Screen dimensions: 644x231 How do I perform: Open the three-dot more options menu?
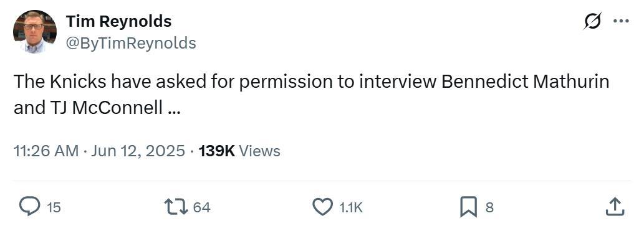pyautogui.click(x=622, y=21)
